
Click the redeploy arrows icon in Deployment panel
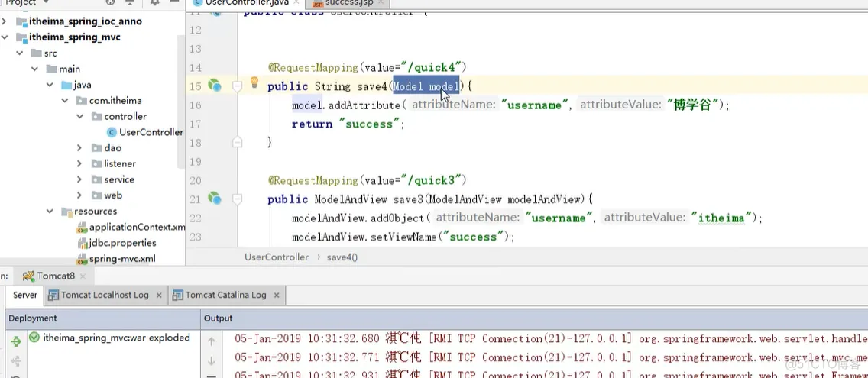pos(16,342)
